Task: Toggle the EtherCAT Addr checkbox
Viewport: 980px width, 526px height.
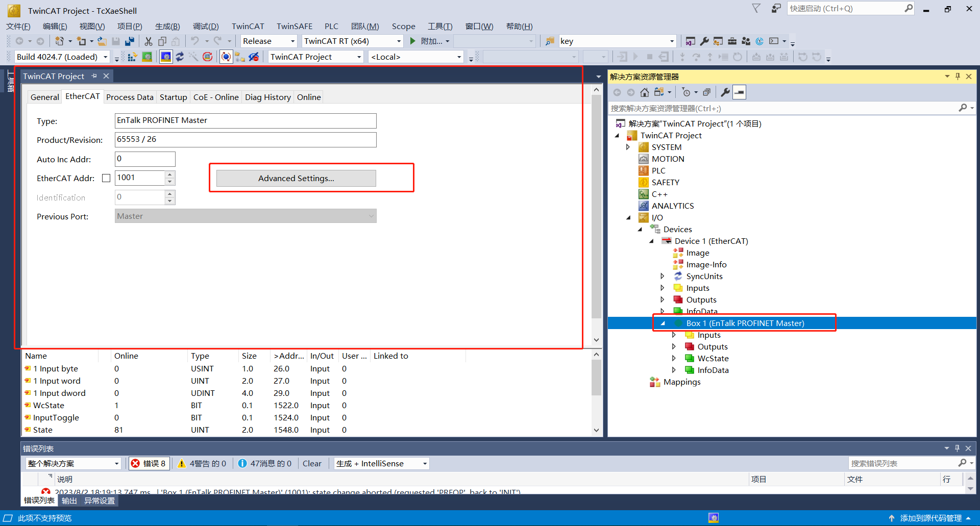Action: coord(106,178)
